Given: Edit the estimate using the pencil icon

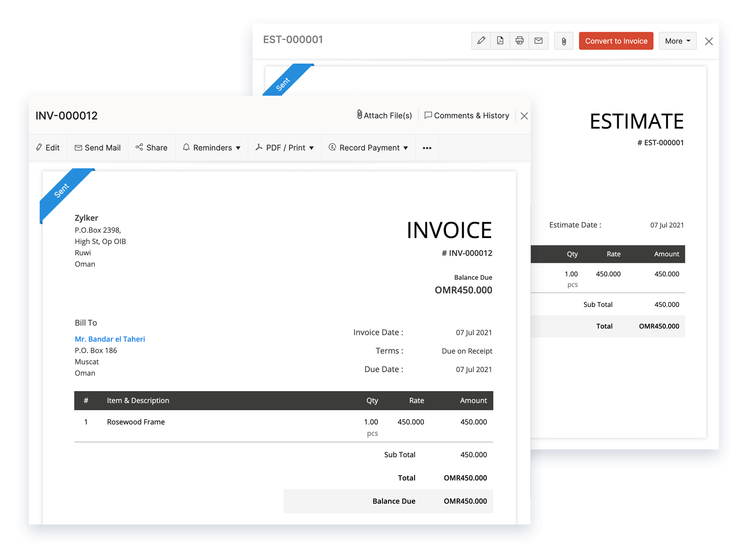Looking at the screenshot, I should click(481, 41).
